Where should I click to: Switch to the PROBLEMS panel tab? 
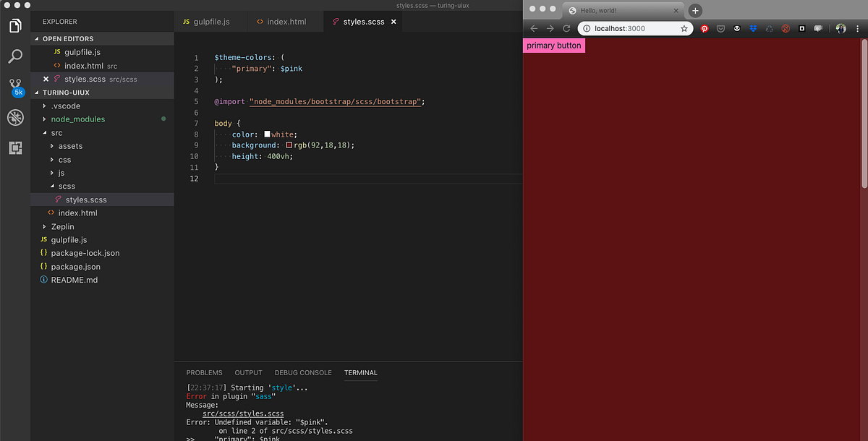coord(204,372)
